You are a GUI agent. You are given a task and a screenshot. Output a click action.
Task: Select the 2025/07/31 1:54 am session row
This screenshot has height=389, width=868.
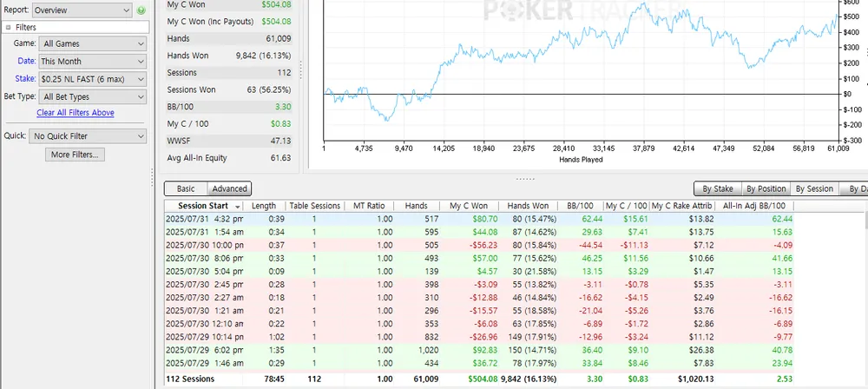[479, 232]
